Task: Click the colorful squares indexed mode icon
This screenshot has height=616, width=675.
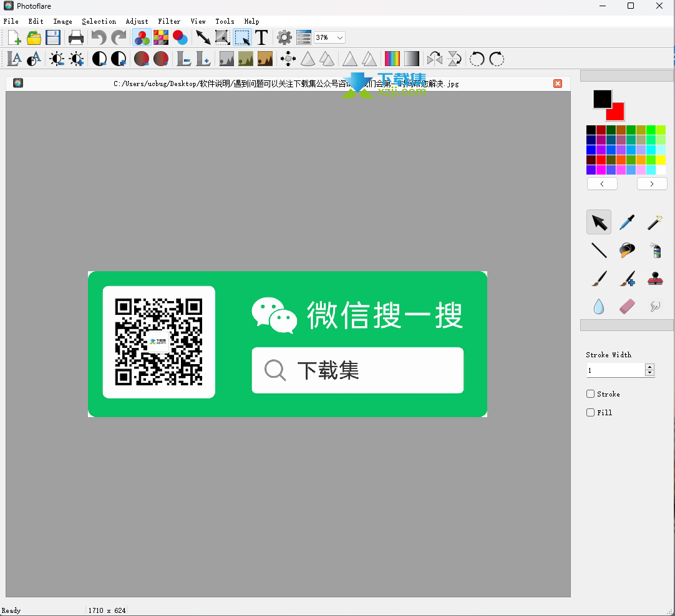Action: pos(161,37)
